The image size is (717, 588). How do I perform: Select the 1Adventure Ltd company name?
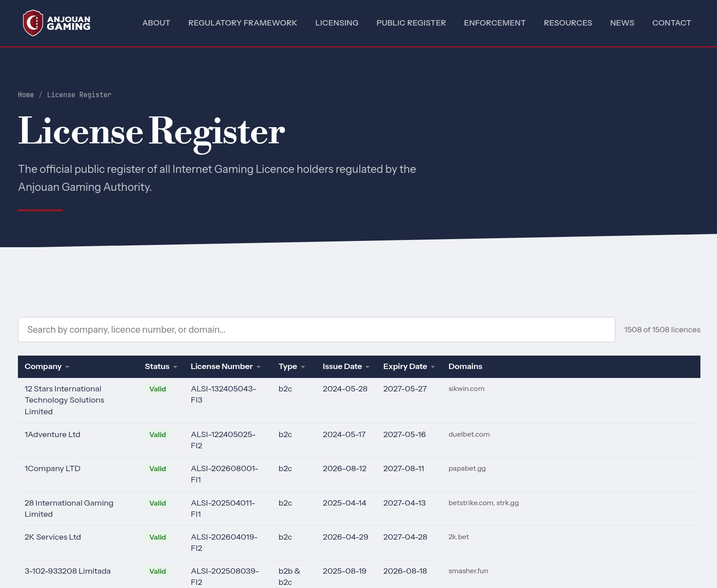pos(52,434)
